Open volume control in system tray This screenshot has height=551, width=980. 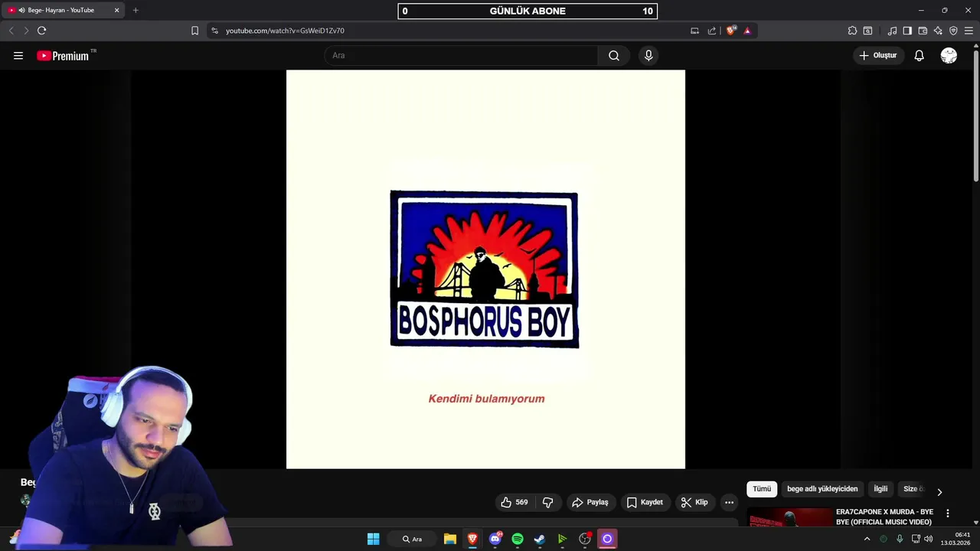929,539
